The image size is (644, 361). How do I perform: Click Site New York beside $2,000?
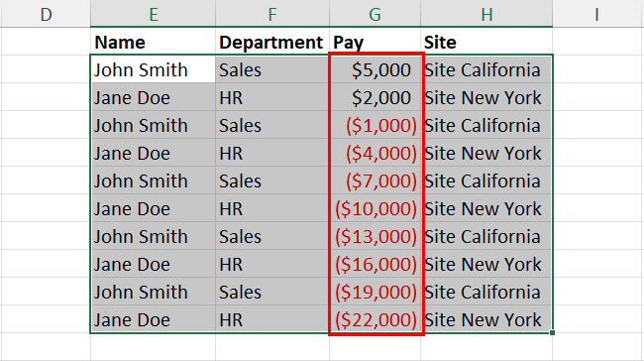point(486,97)
